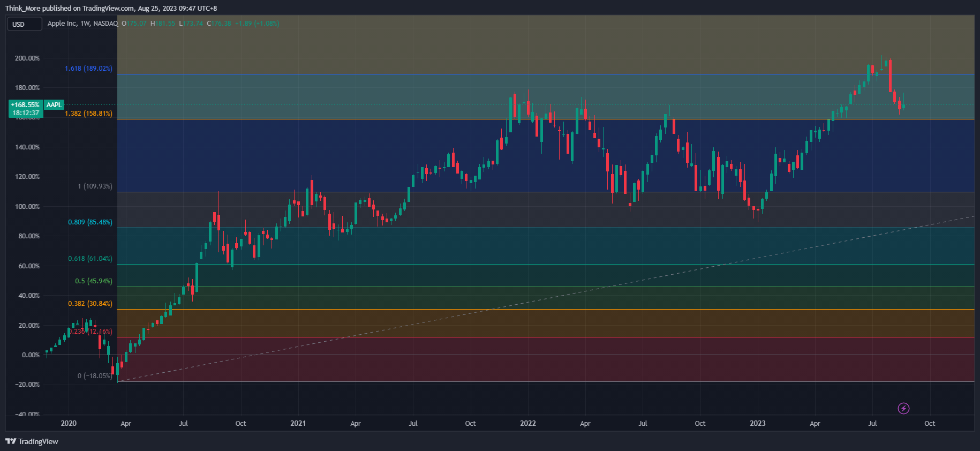Click the O175.07 open value

134,24
